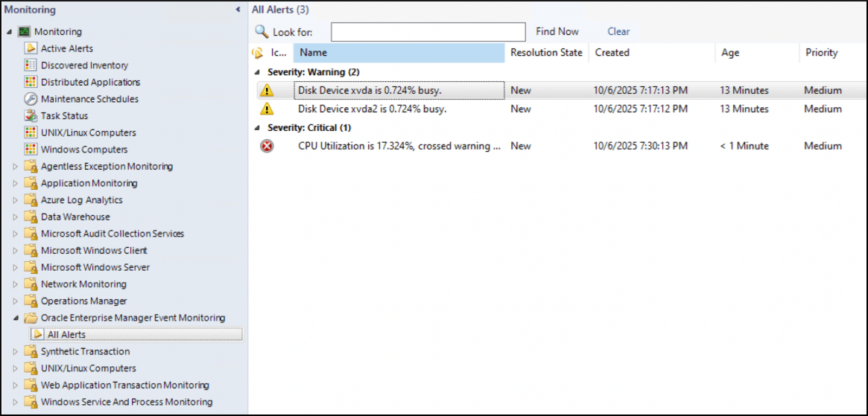Sort alerts by the Name column
868x416 pixels.
[x=399, y=53]
